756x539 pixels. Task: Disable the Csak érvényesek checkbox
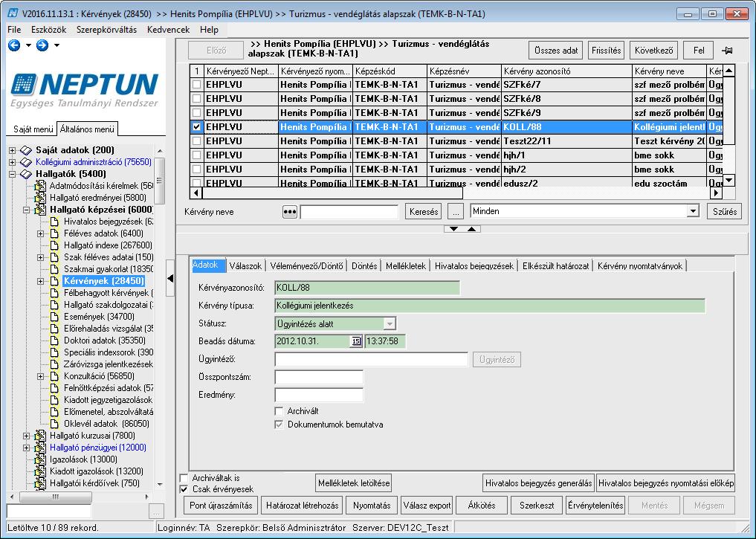(184, 489)
